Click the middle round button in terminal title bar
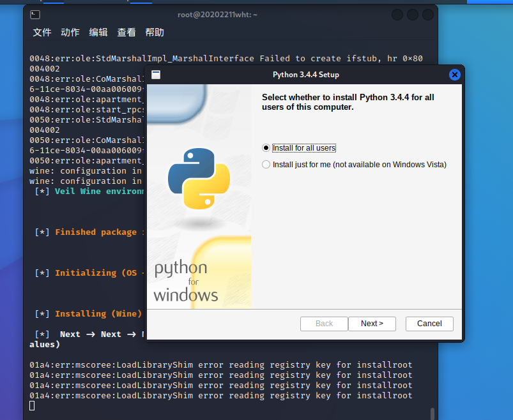 (413, 15)
